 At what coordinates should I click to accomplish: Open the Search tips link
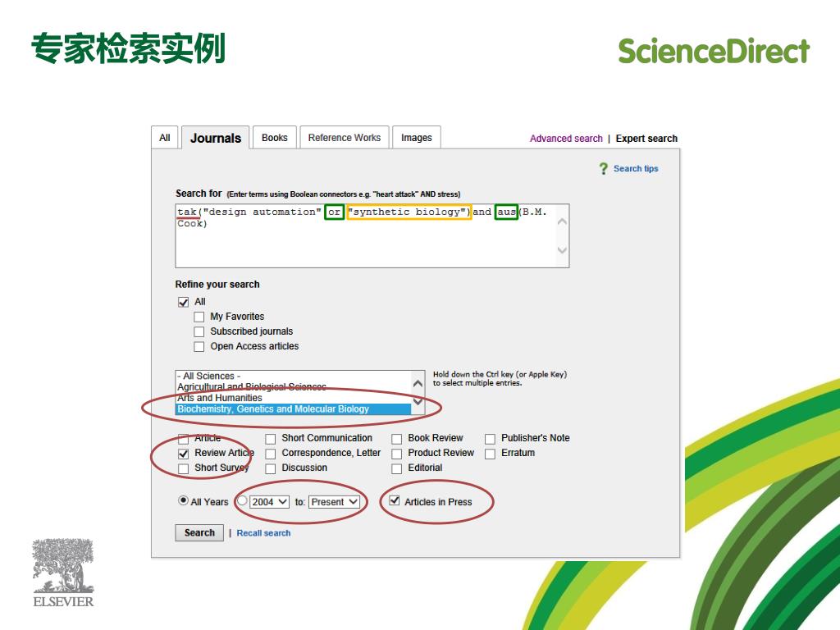tap(636, 169)
